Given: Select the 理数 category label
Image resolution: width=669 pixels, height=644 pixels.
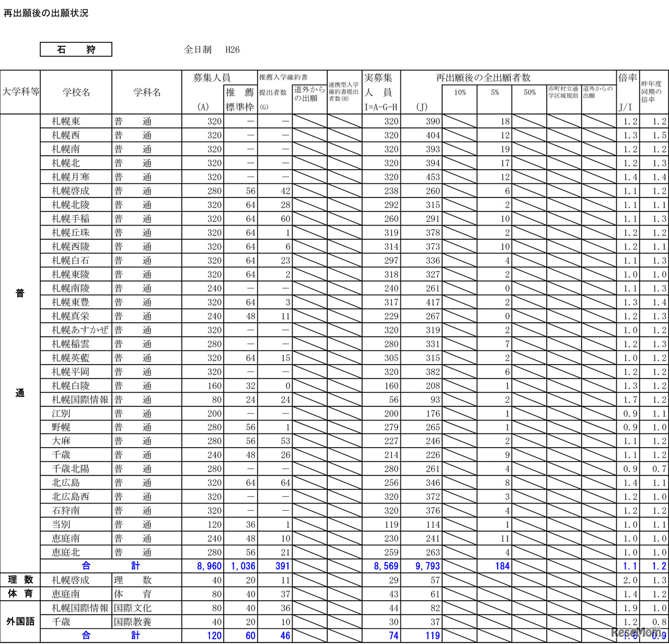Looking at the screenshot, I should pos(20,580).
